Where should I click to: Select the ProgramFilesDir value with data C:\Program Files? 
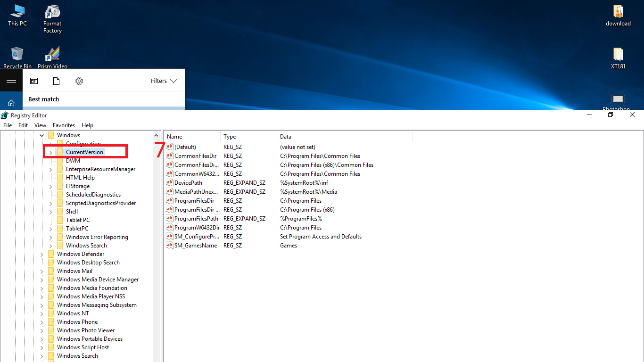click(194, 201)
